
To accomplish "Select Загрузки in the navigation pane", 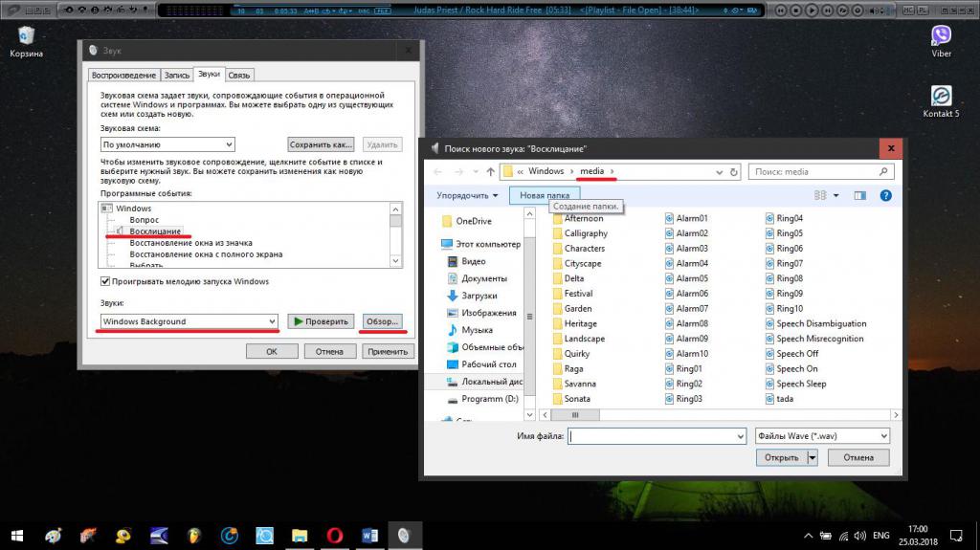I will point(472,296).
